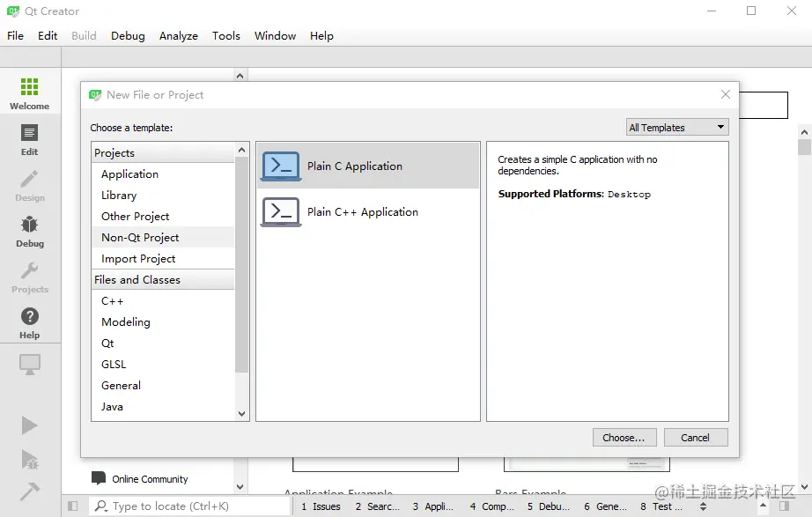Click the Cancel button

click(x=696, y=438)
